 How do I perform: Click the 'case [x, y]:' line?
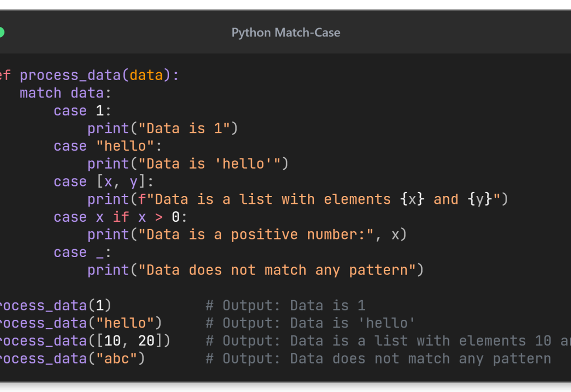coord(104,182)
